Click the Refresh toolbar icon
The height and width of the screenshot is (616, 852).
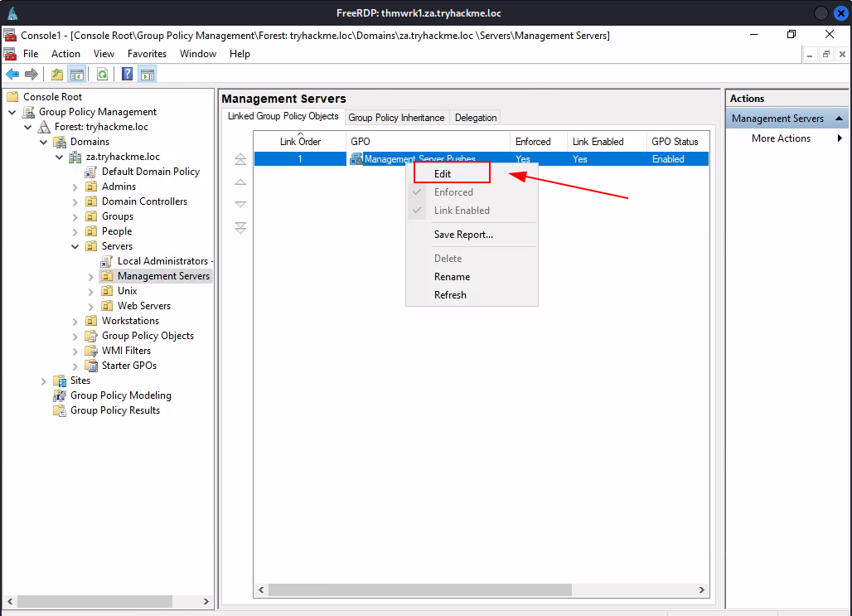click(102, 74)
